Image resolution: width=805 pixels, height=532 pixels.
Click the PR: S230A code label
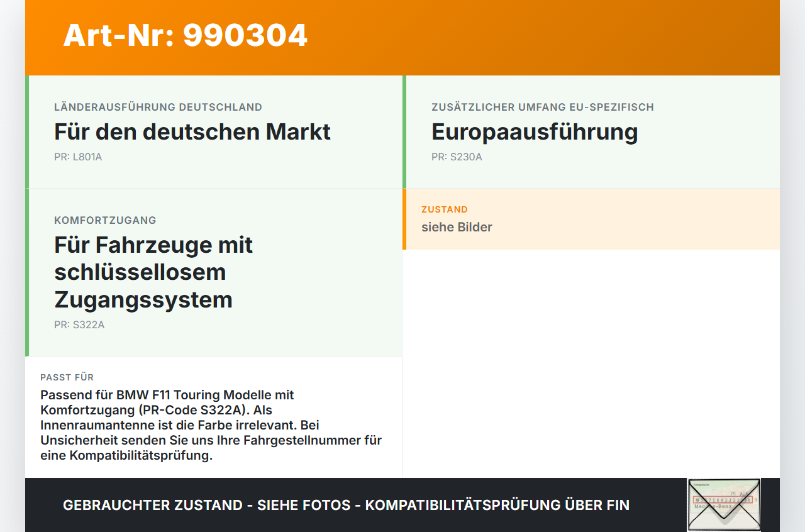(x=457, y=157)
